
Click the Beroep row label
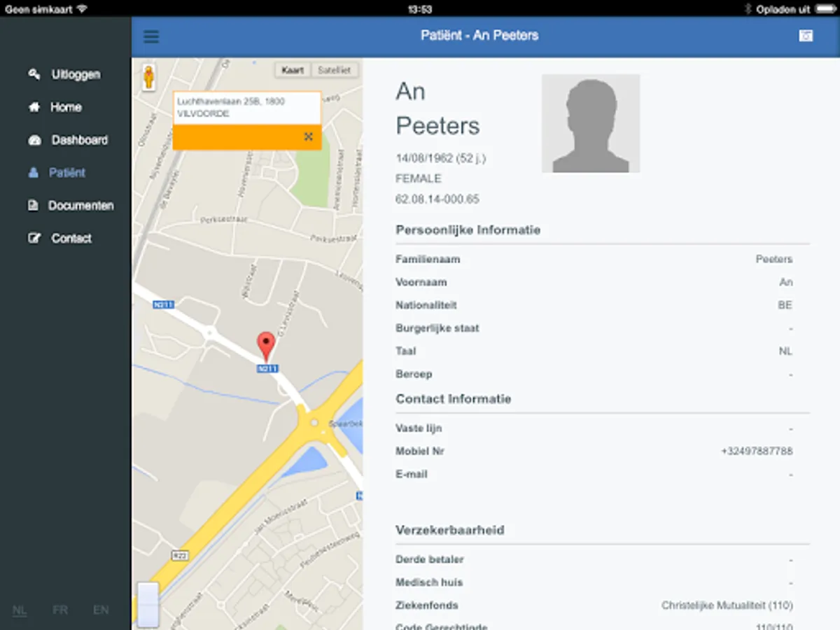click(x=414, y=374)
